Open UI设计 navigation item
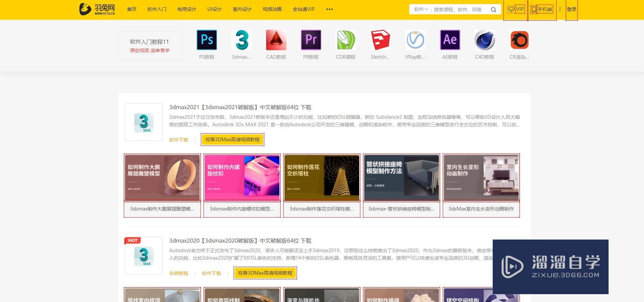 tap(214, 9)
